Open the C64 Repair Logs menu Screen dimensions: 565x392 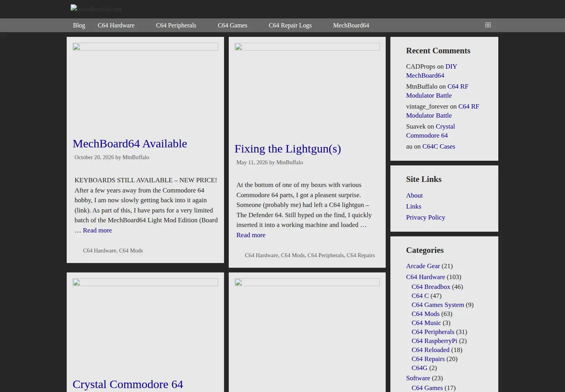point(290,25)
